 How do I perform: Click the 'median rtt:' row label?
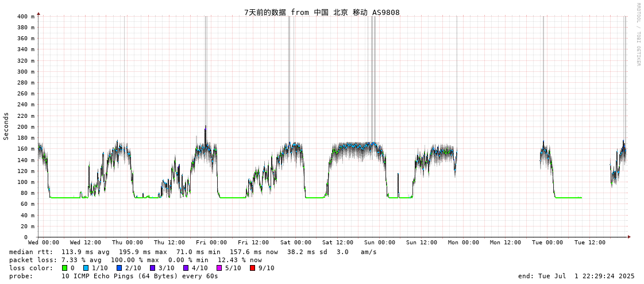[31, 252]
